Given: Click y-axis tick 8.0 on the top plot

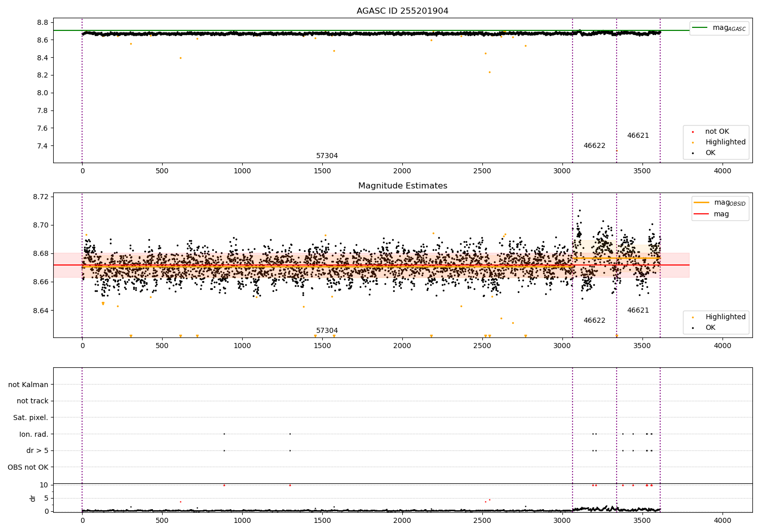Looking at the screenshot, I should tap(43, 93).
